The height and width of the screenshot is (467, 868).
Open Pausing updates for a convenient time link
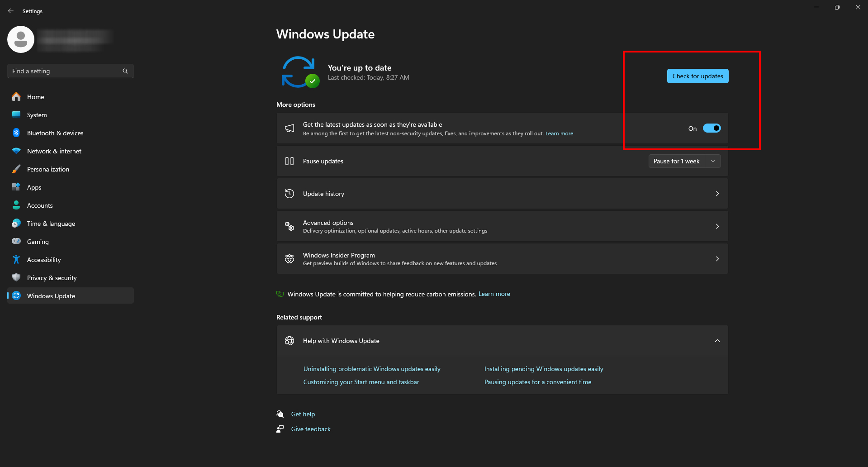pyautogui.click(x=538, y=382)
